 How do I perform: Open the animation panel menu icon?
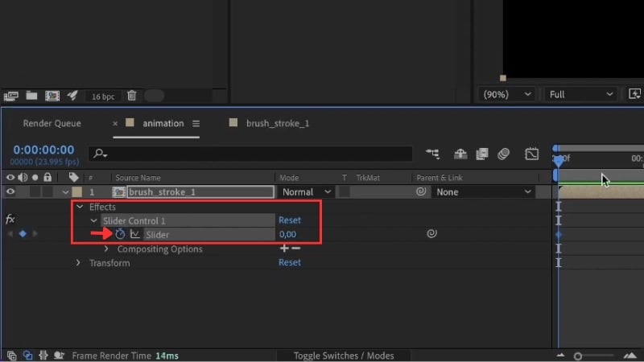point(196,124)
